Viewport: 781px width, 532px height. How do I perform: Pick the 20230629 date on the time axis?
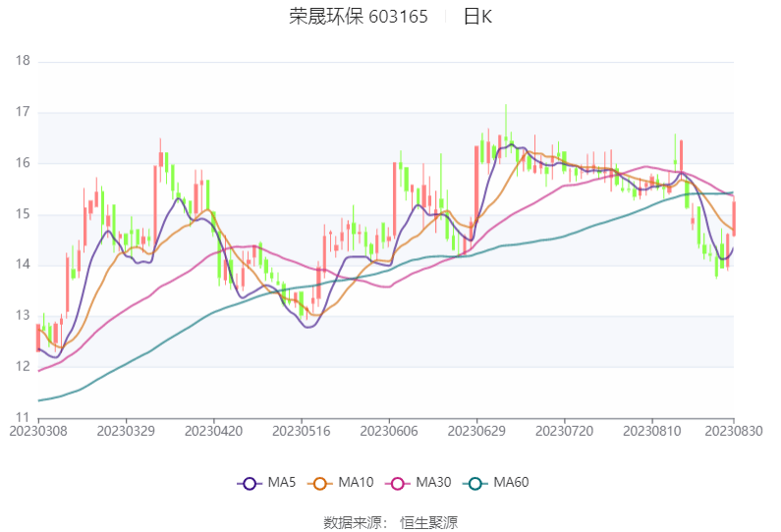pos(477,431)
